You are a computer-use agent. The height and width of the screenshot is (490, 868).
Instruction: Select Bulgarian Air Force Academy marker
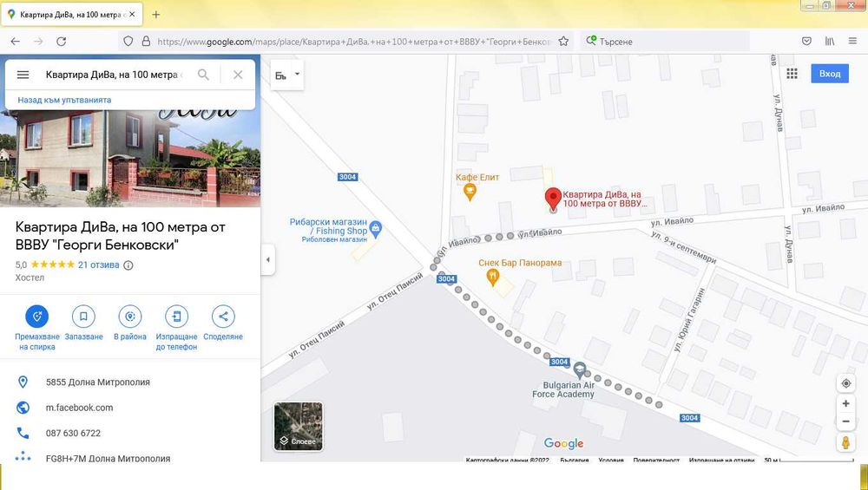click(x=579, y=369)
